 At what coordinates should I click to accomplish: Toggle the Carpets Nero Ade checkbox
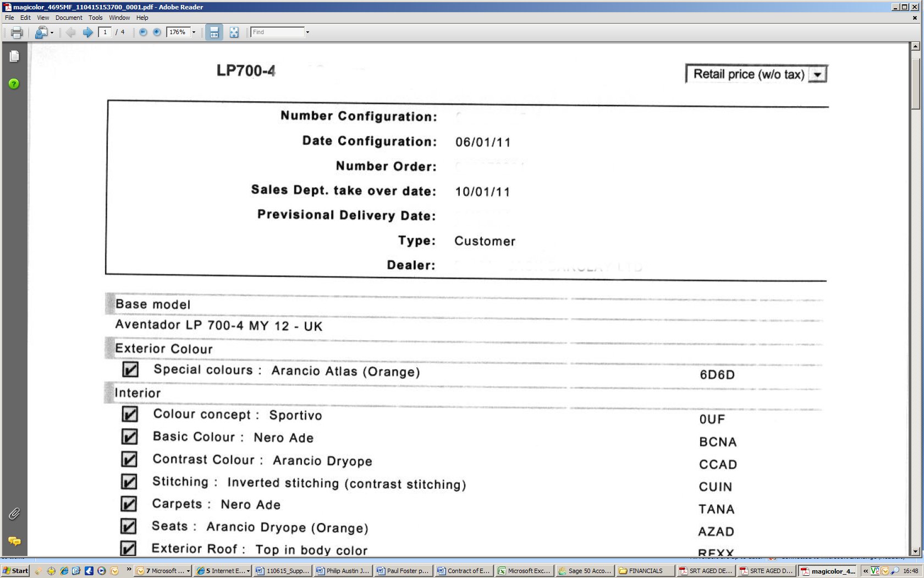tap(129, 504)
